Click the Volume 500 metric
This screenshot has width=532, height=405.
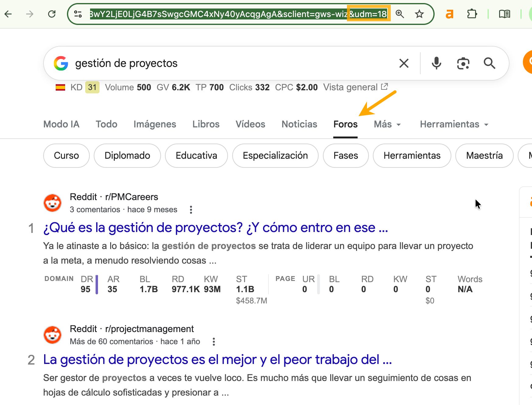(128, 88)
